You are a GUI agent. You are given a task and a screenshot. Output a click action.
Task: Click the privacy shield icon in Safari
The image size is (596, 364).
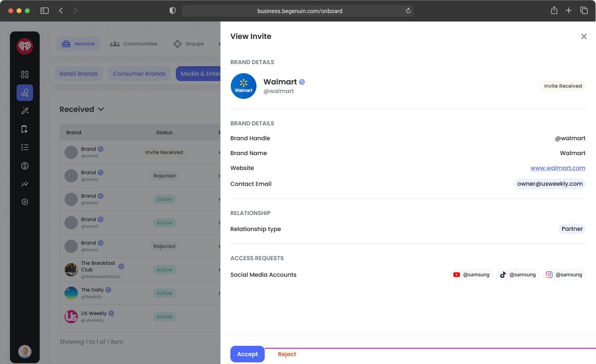coord(172,11)
